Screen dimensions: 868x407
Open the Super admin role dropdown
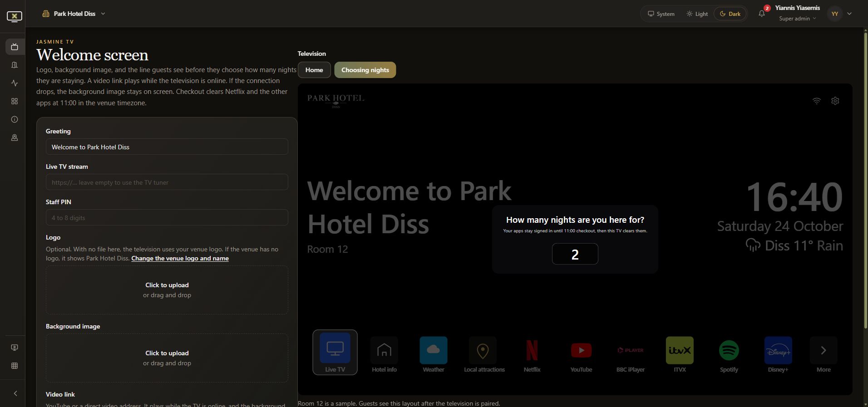pos(798,19)
